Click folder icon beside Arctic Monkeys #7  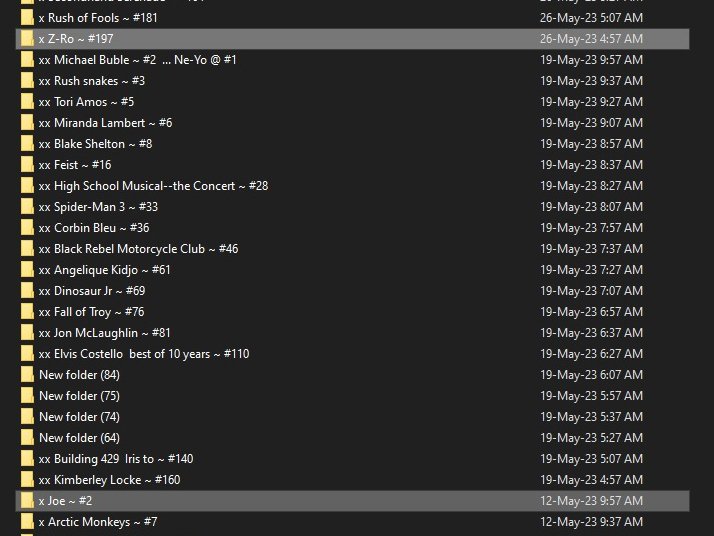click(x=26, y=522)
